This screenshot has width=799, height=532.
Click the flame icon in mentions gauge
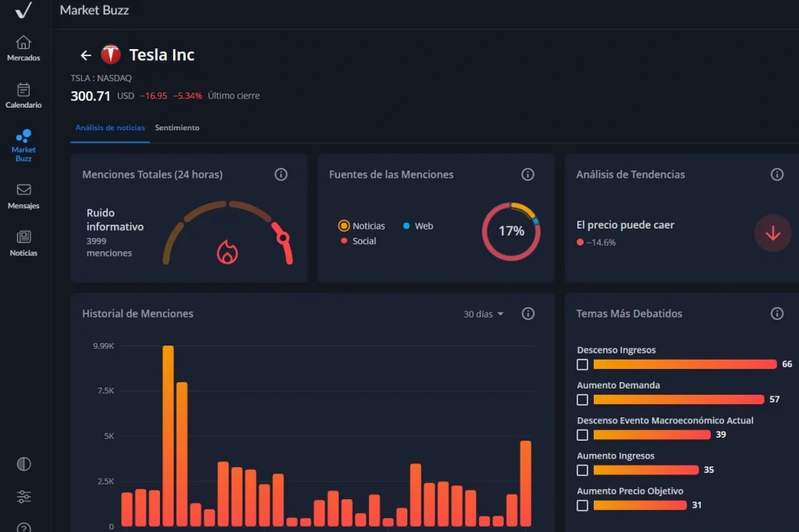(x=227, y=252)
